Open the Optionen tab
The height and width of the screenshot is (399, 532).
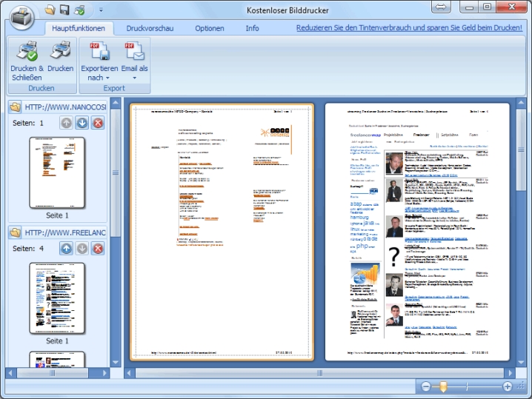[210, 28]
